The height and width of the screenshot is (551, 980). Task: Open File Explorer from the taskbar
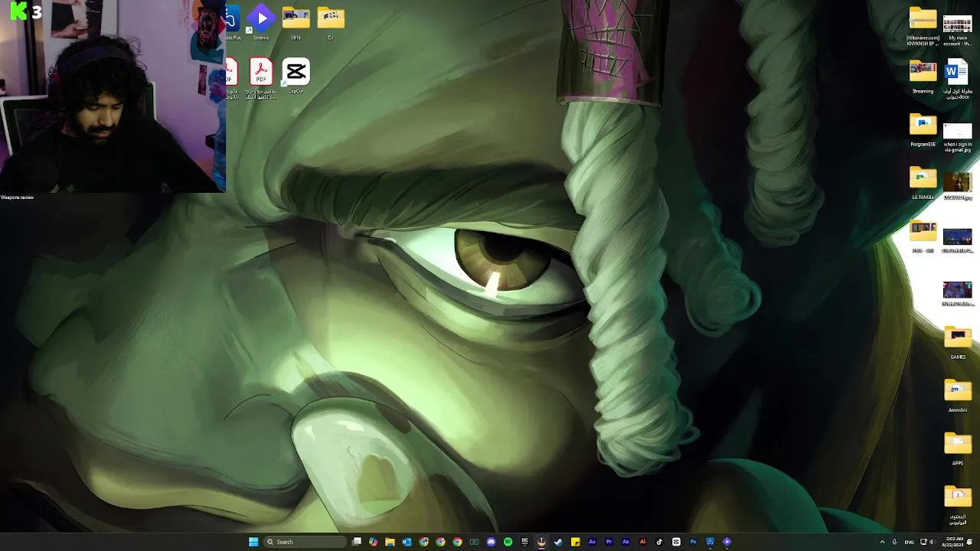(390, 542)
